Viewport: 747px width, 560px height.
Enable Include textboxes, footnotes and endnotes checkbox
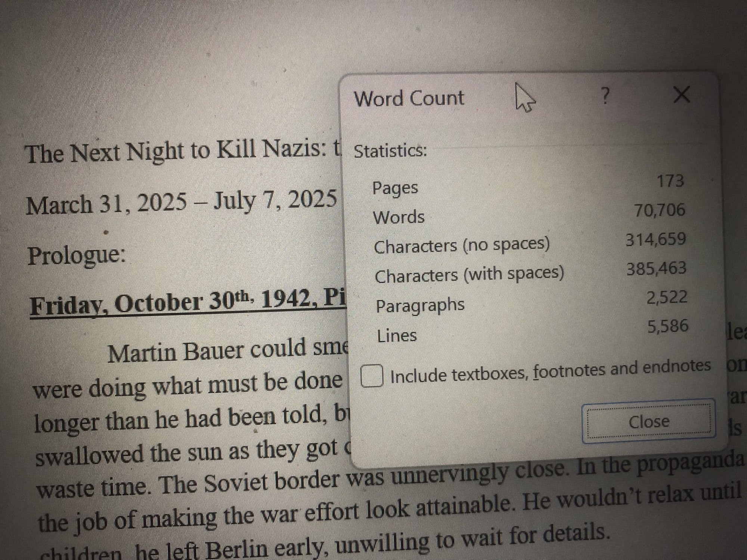tap(372, 376)
